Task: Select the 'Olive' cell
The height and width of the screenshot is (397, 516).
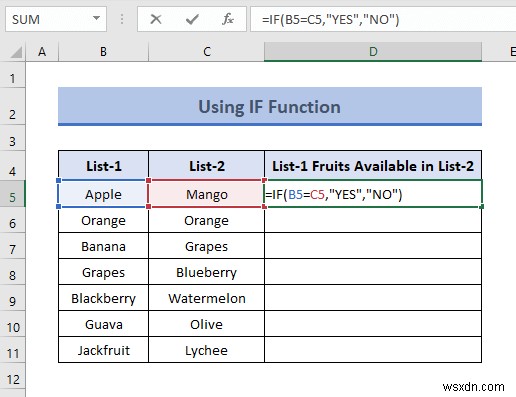Action: (x=207, y=324)
